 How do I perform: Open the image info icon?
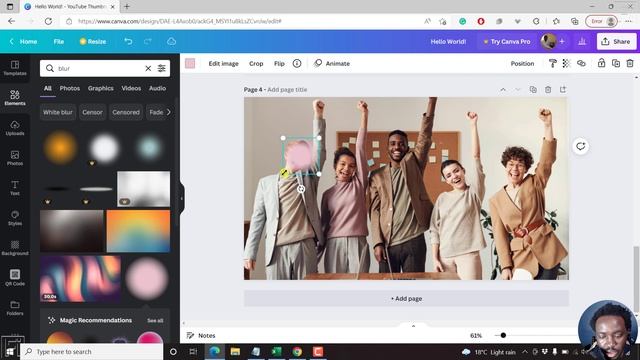pyautogui.click(x=297, y=63)
